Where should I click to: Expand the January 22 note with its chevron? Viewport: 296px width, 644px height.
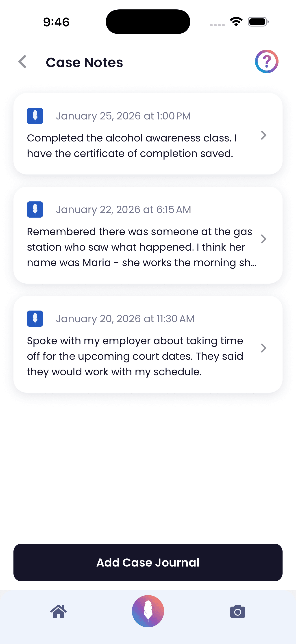[264, 239]
